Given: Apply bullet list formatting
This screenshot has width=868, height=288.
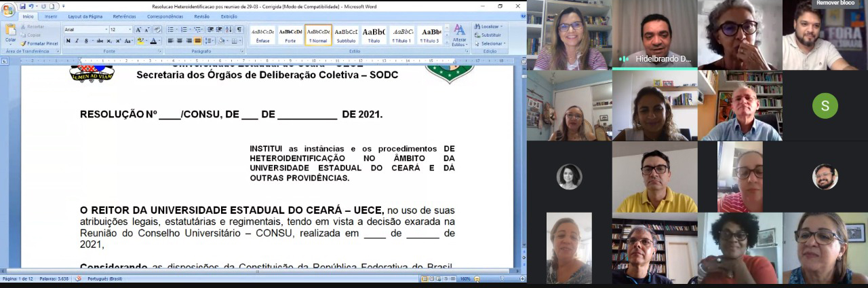Looking at the screenshot, I should pyautogui.click(x=170, y=30).
